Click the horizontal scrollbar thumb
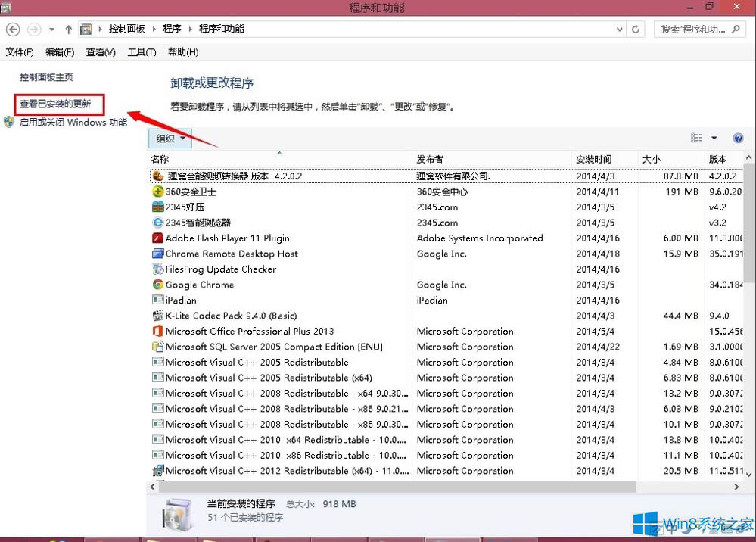The image size is (756, 542). pyautogui.click(x=397, y=487)
